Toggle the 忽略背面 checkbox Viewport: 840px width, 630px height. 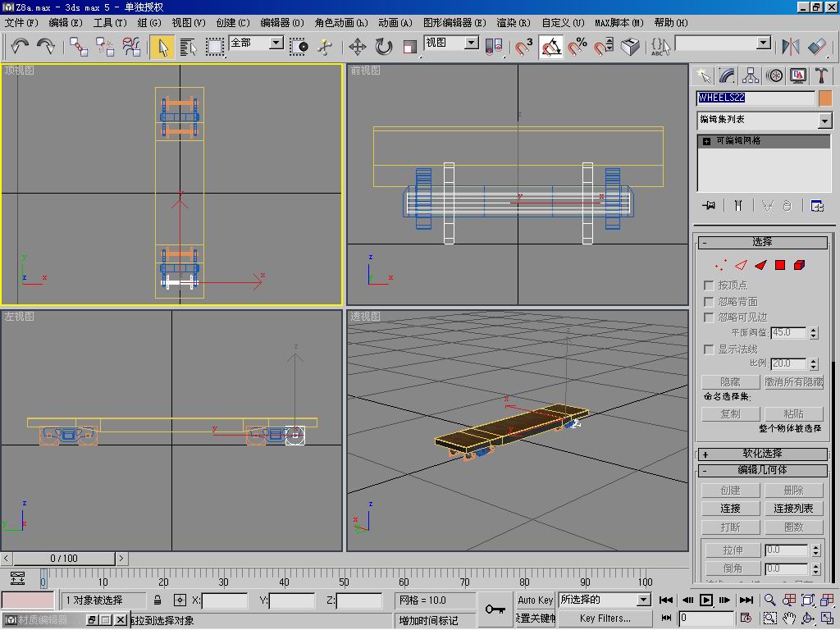(710, 301)
